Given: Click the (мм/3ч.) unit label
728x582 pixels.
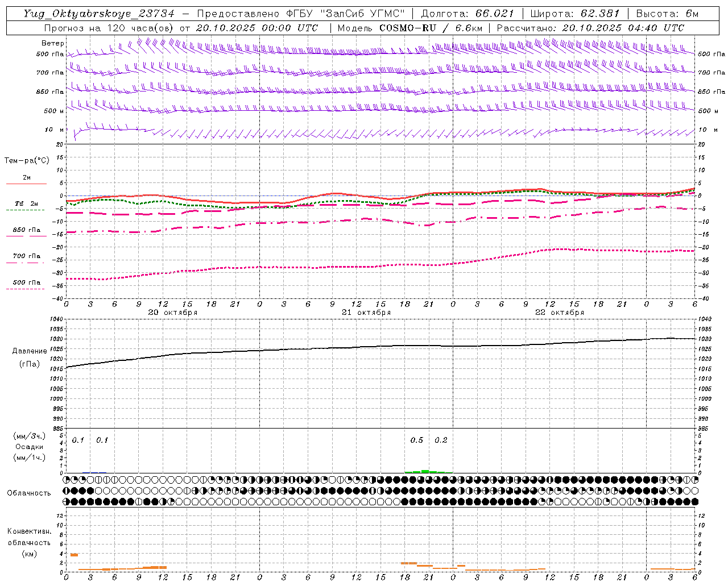Looking at the screenshot, I should [30, 436].
